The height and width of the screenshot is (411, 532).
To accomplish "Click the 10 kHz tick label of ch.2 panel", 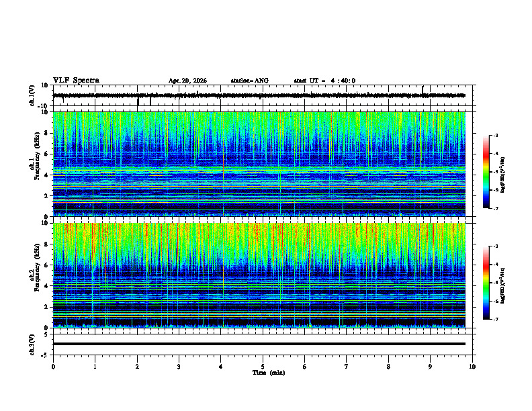I will 46,223.
